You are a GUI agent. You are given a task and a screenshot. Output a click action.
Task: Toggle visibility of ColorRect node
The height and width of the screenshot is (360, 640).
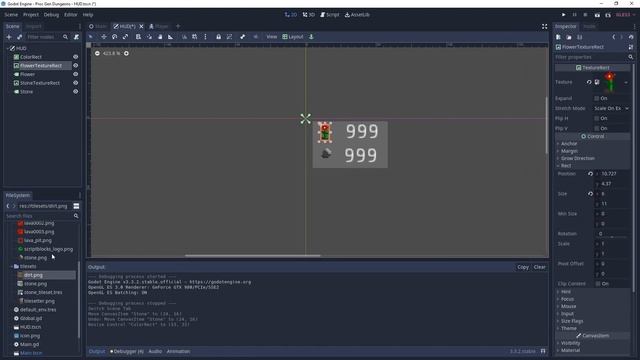click(x=76, y=57)
